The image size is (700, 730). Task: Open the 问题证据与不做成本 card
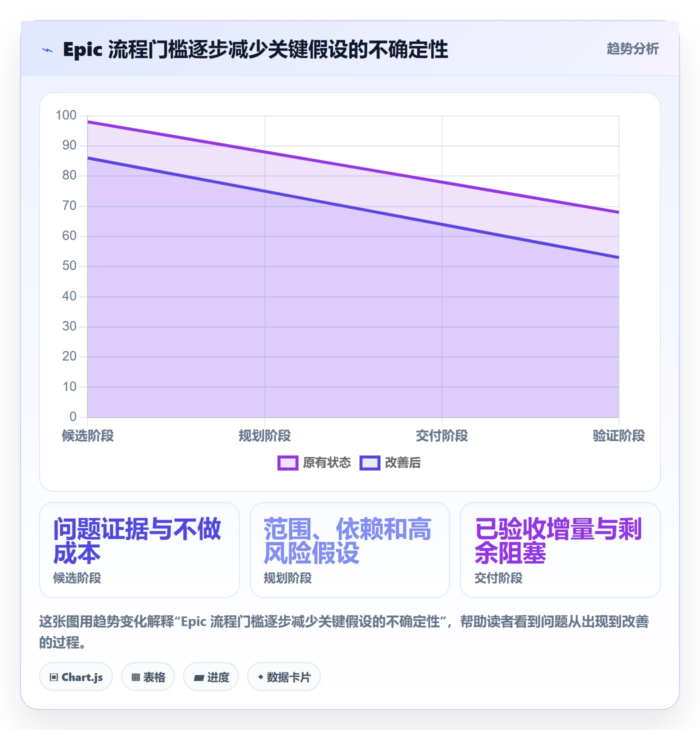pos(139,550)
